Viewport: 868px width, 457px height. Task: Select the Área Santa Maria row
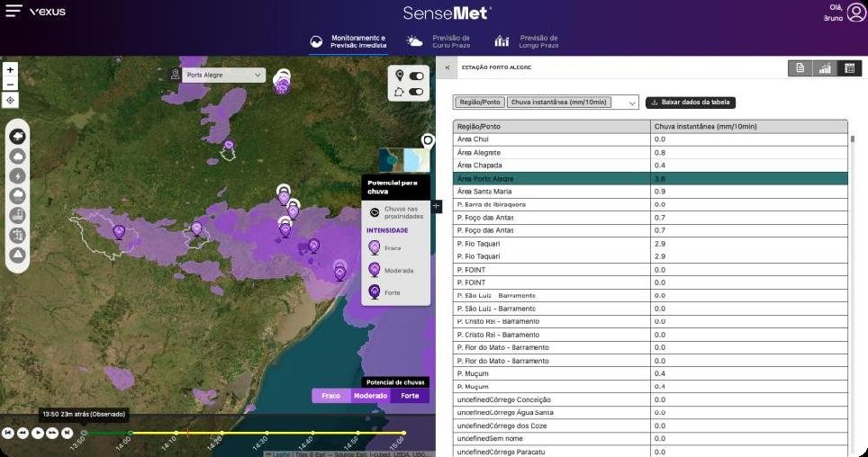[650, 192]
